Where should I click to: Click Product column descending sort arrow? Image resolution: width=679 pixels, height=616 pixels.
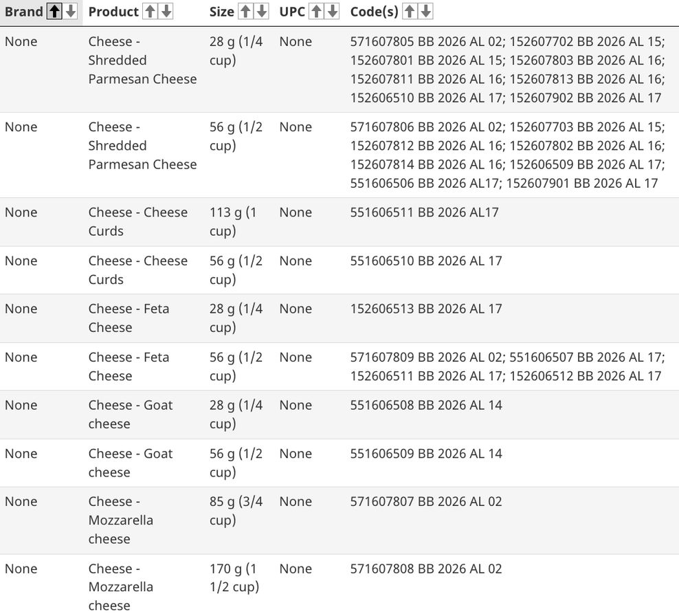click(x=166, y=12)
